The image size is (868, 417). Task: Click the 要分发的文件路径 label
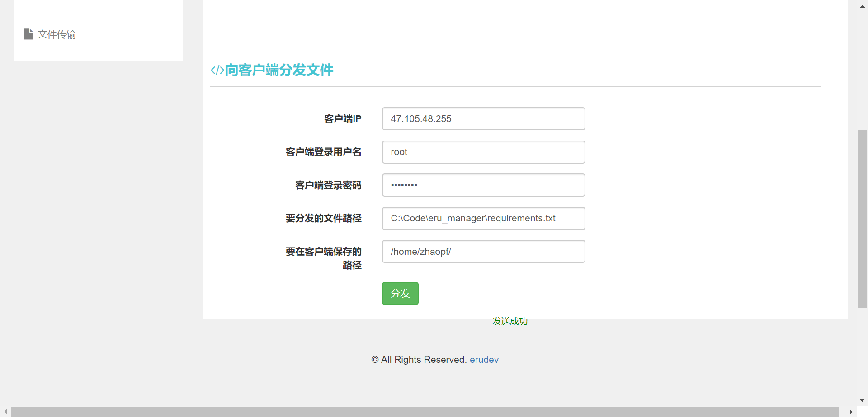tap(324, 218)
